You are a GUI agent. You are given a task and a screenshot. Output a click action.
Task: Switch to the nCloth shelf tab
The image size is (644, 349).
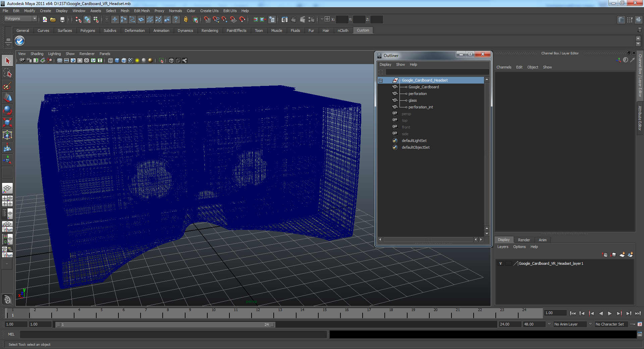click(x=343, y=31)
